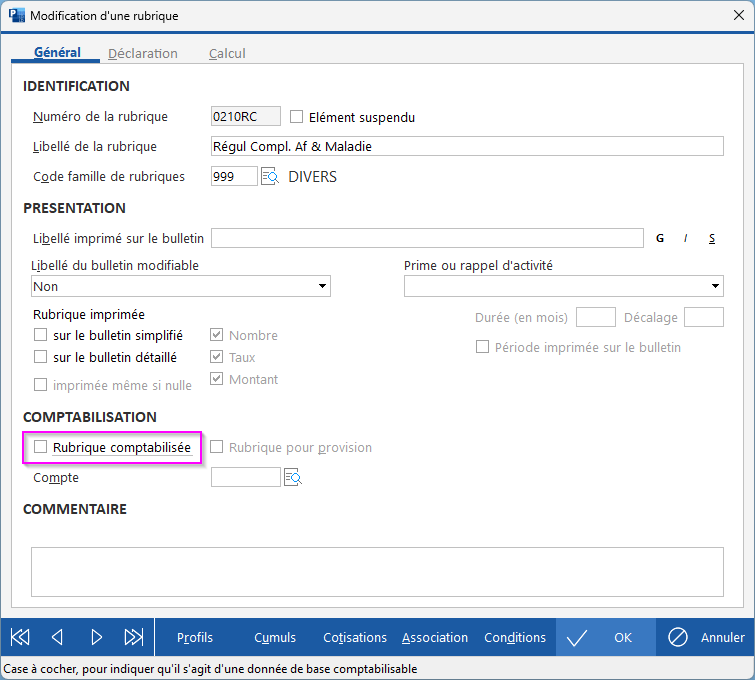
Task: Go to the next record arrow
Action: (96, 637)
